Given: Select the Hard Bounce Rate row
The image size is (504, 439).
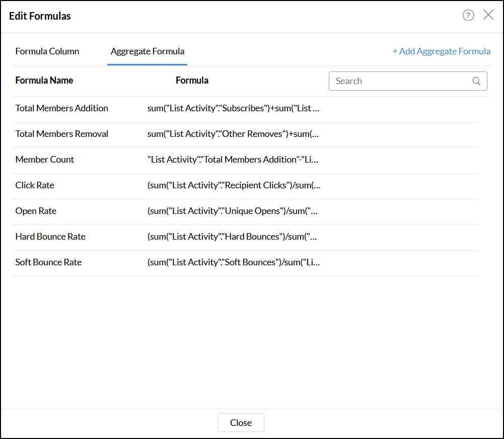Looking at the screenshot, I should tap(50, 237).
